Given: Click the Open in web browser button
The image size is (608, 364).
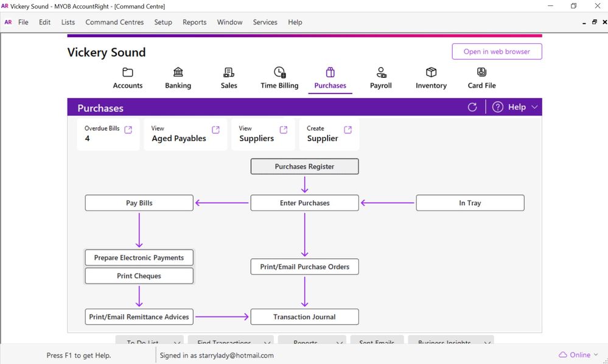Looking at the screenshot, I should [x=497, y=52].
